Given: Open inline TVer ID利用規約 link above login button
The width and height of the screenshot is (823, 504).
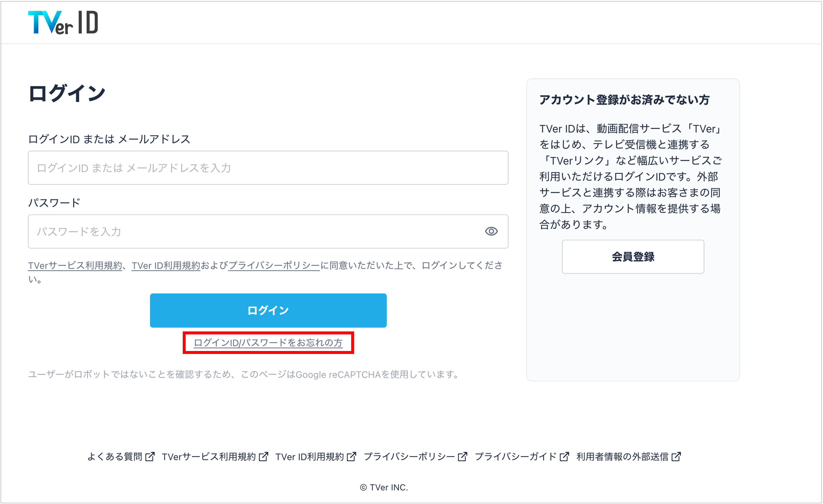Looking at the screenshot, I should point(166,266).
